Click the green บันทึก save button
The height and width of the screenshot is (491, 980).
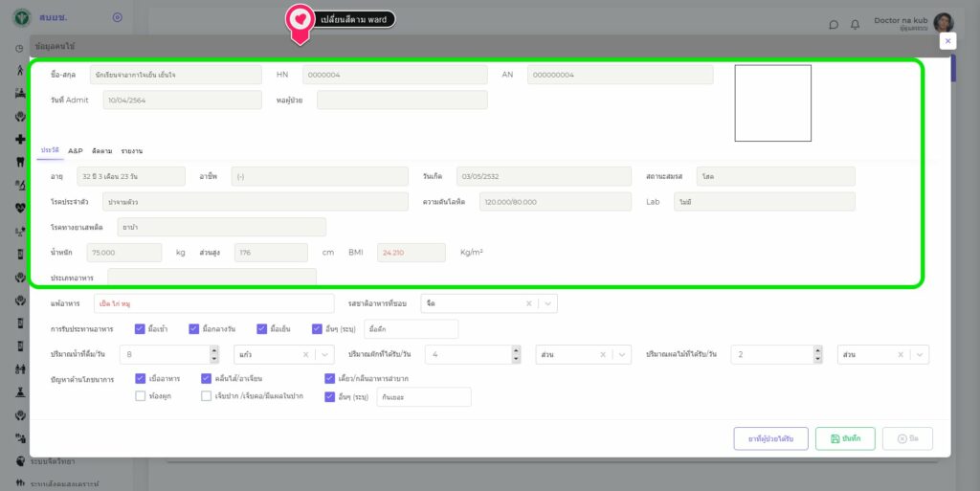[x=845, y=438]
